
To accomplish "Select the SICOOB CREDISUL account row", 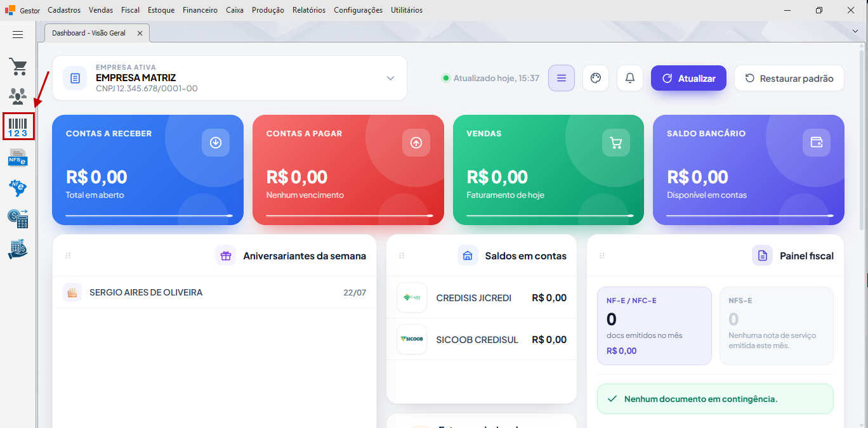I will point(482,339).
